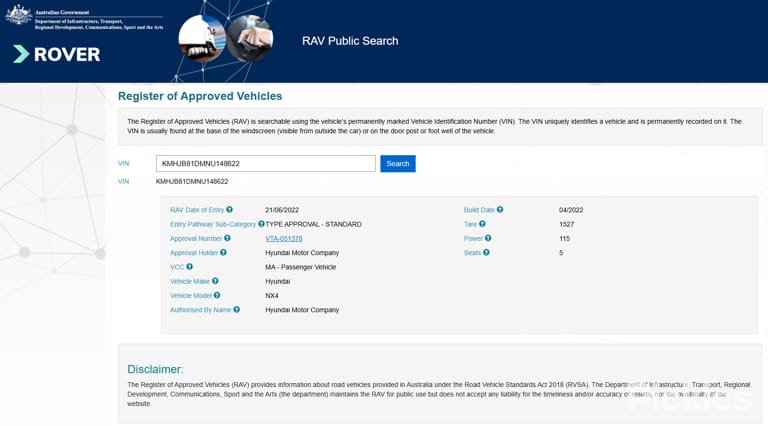The width and height of the screenshot is (768, 426).
Task: Focus the VIN input field
Action: (265, 164)
